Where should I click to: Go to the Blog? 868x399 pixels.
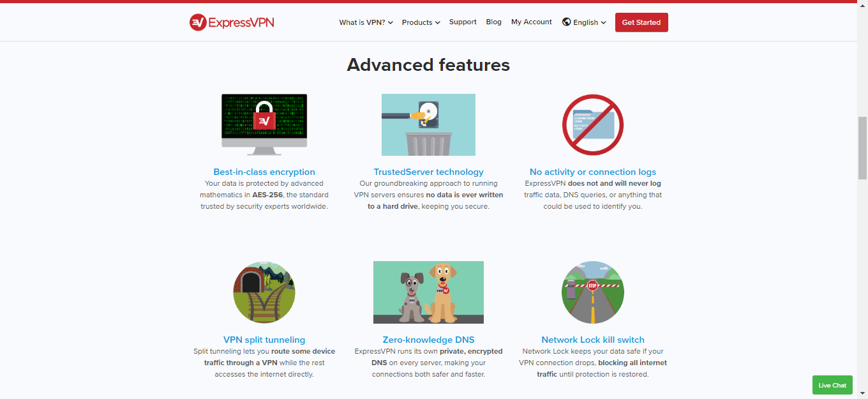tap(493, 22)
